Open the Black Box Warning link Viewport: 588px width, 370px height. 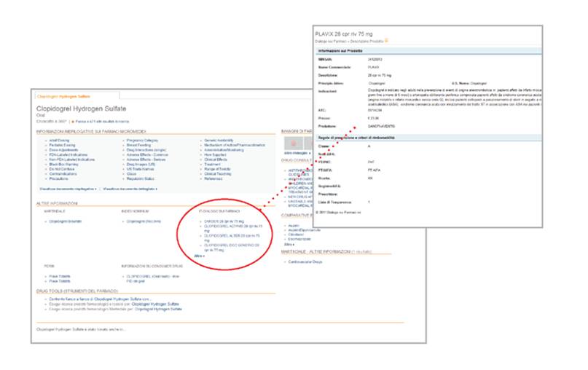click(63, 165)
